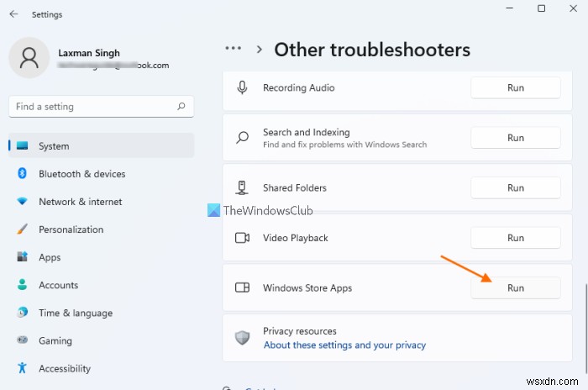
Task: Click the Find a setting search box
Action: coord(92,107)
